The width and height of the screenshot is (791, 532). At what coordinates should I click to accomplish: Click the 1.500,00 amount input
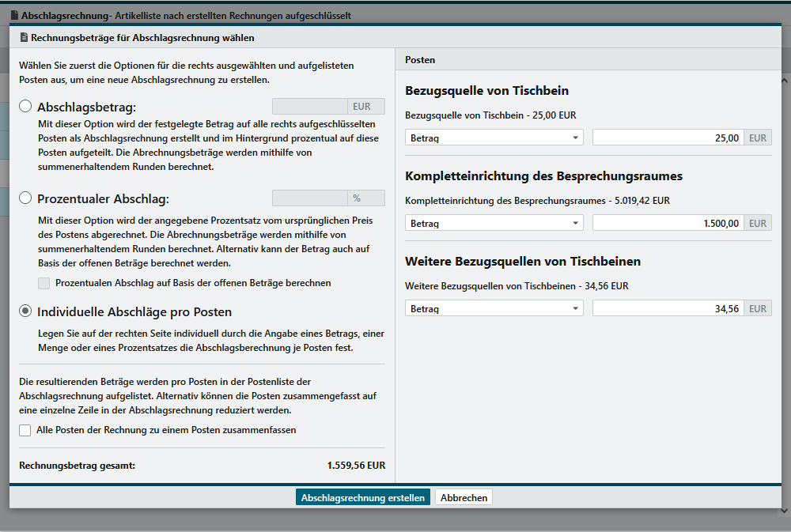pyautogui.click(x=668, y=223)
